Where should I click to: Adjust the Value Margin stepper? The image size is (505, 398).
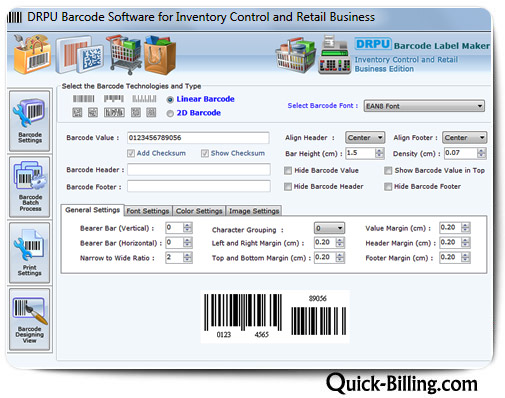coord(466,228)
